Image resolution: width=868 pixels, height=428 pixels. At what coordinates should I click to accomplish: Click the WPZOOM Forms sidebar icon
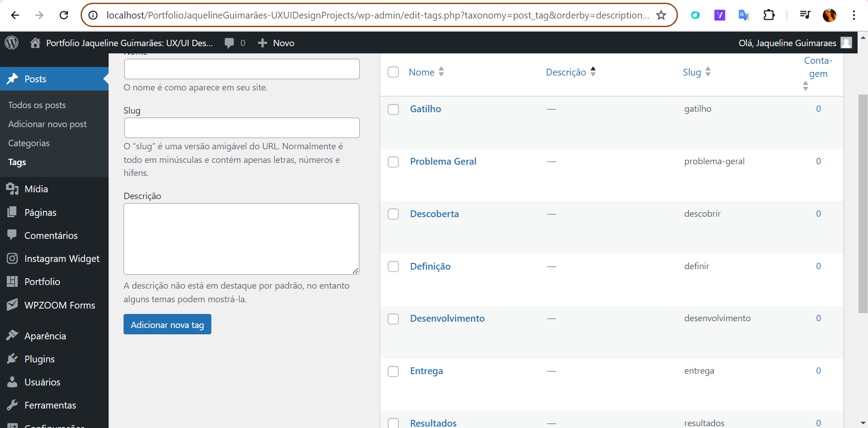pos(12,304)
